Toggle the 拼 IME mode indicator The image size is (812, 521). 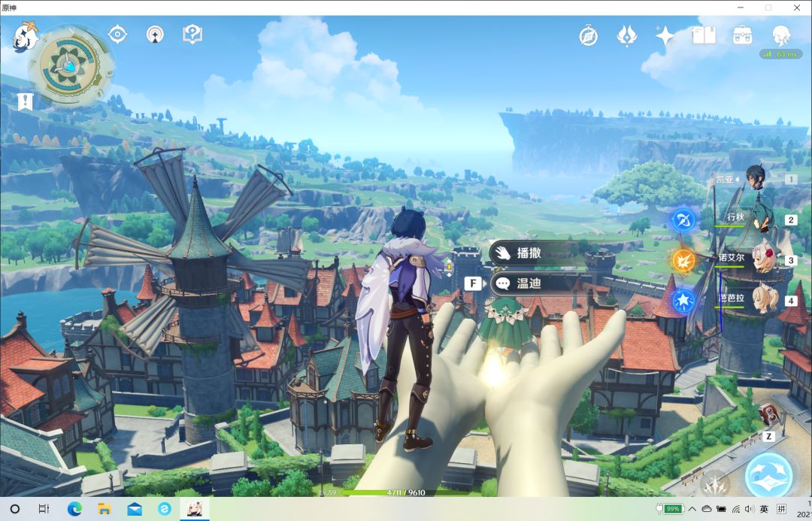coord(781,509)
